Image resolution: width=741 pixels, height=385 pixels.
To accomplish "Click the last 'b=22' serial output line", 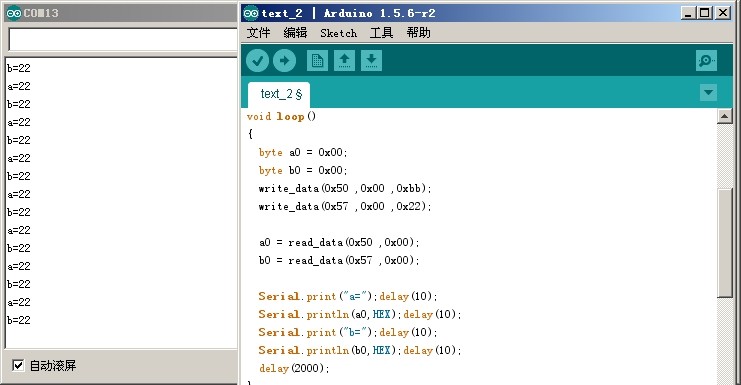I will click(19, 320).
